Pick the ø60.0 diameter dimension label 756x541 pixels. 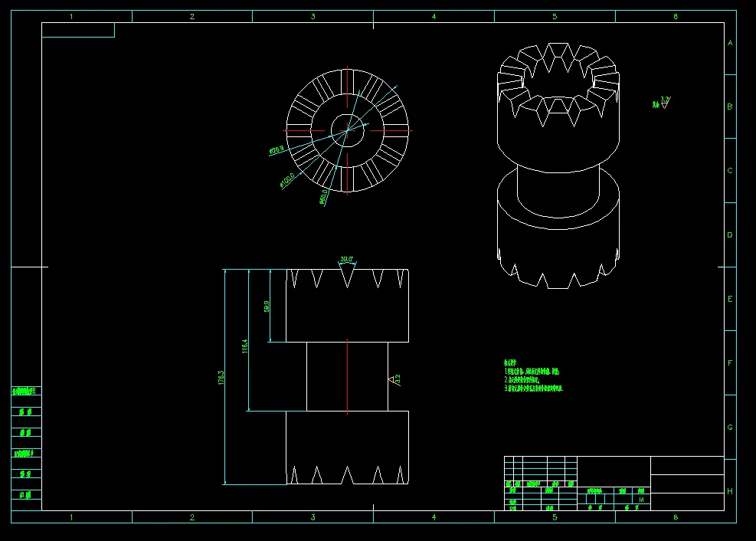pyautogui.click(x=323, y=197)
